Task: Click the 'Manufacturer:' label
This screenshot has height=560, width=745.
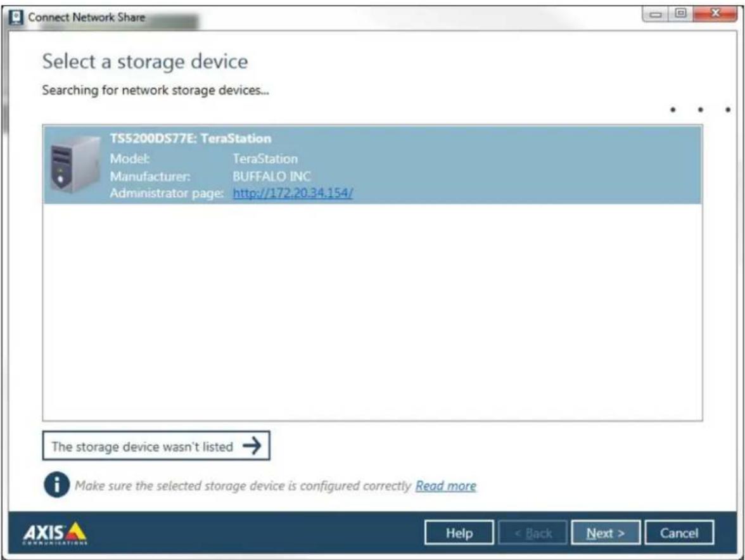Action: [150, 176]
